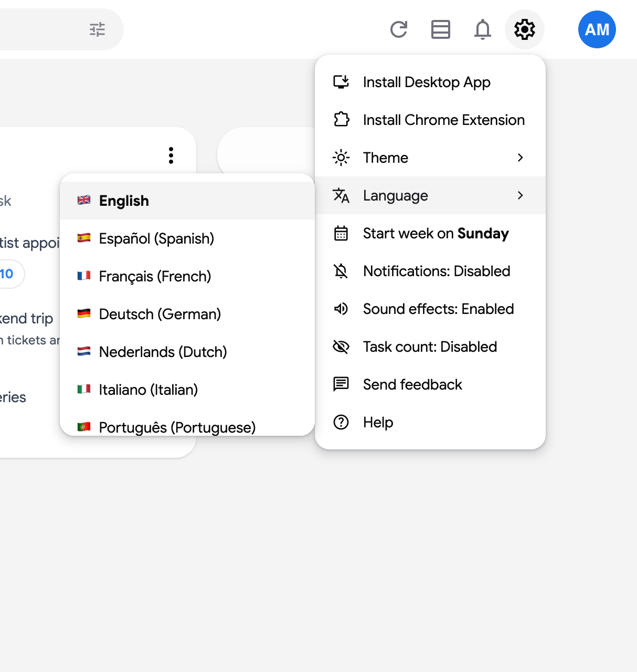Viewport: 637px width, 672px height.
Task: Click the speaker sound effects icon
Action: coord(341,309)
